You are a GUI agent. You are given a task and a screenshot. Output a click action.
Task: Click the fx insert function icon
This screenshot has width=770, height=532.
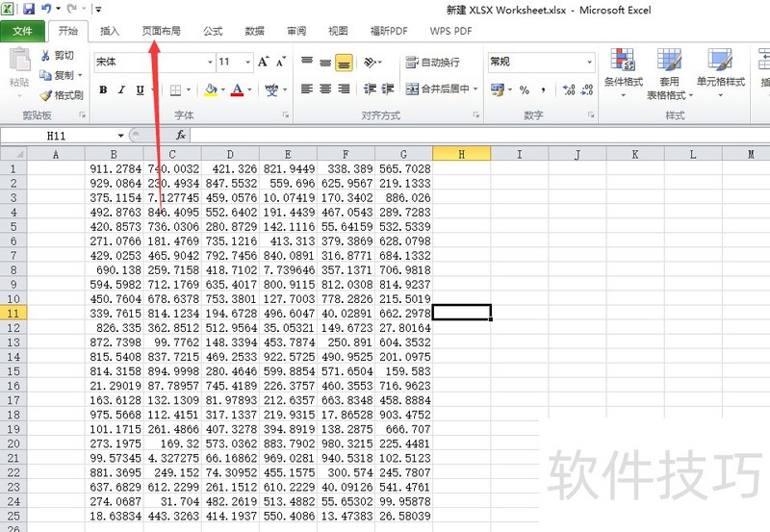click(181, 135)
